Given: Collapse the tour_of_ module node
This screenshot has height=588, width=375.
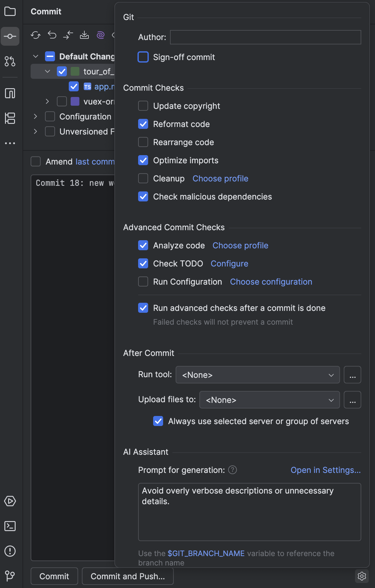Looking at the screenshot, I should point(47,71).
